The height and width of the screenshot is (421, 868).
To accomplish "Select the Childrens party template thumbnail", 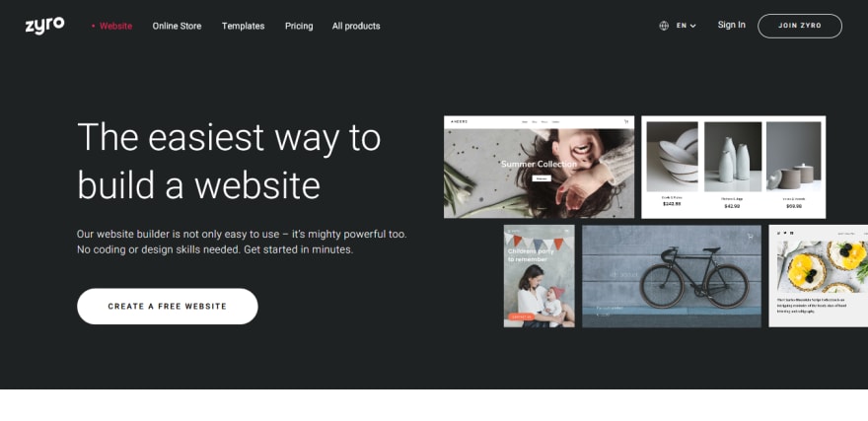I will point(540,276).
